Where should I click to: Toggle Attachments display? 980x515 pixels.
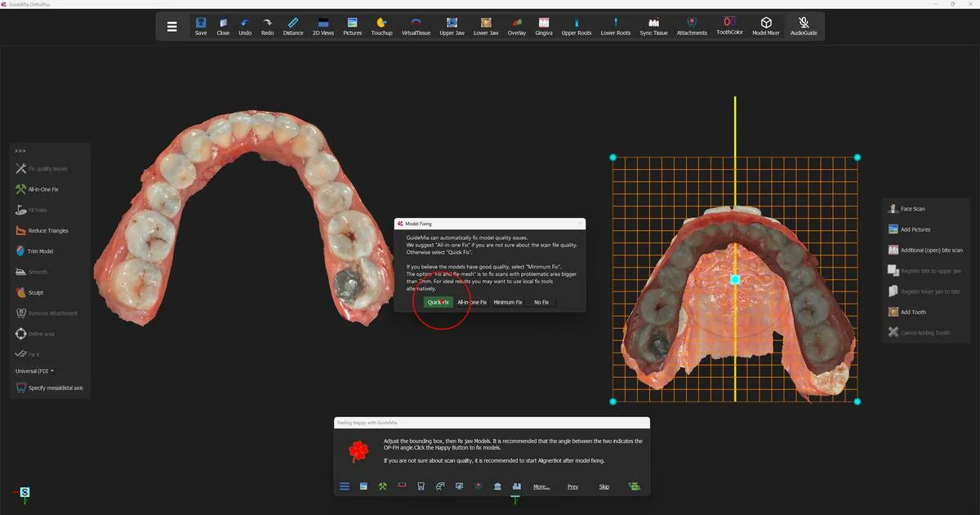click(692, 27)
